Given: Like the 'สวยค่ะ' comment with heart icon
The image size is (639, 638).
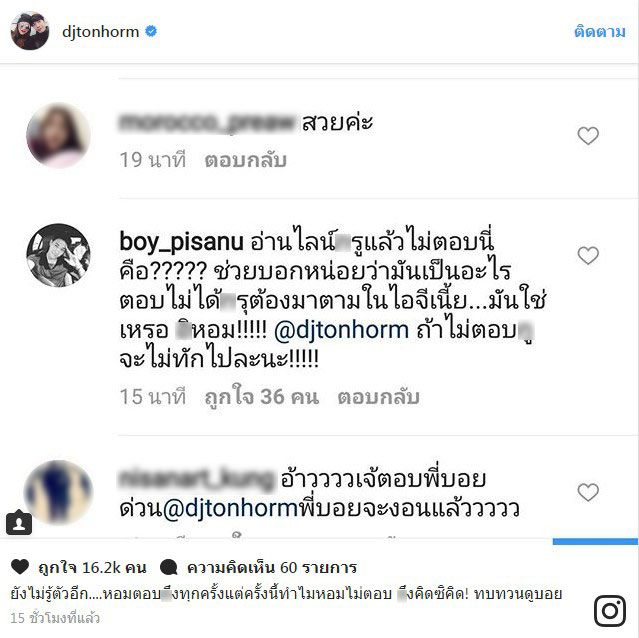Looking at the screenshot, I should point(588,136).
